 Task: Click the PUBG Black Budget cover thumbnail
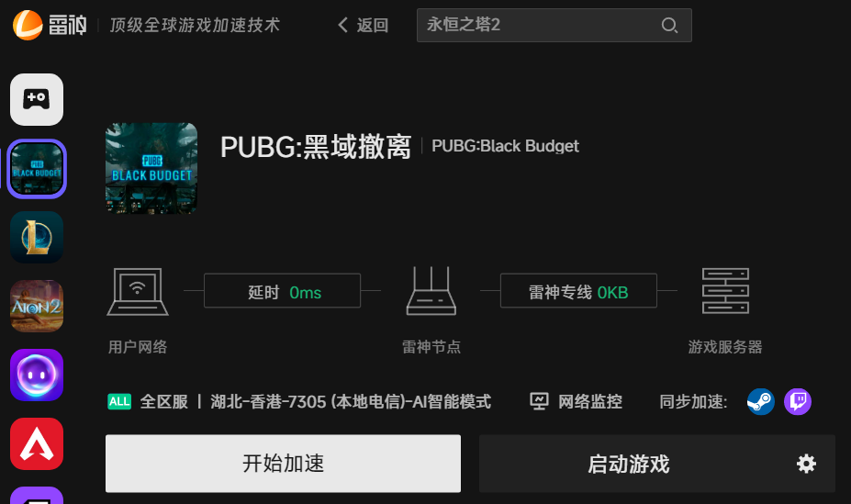tap(151, 168)
